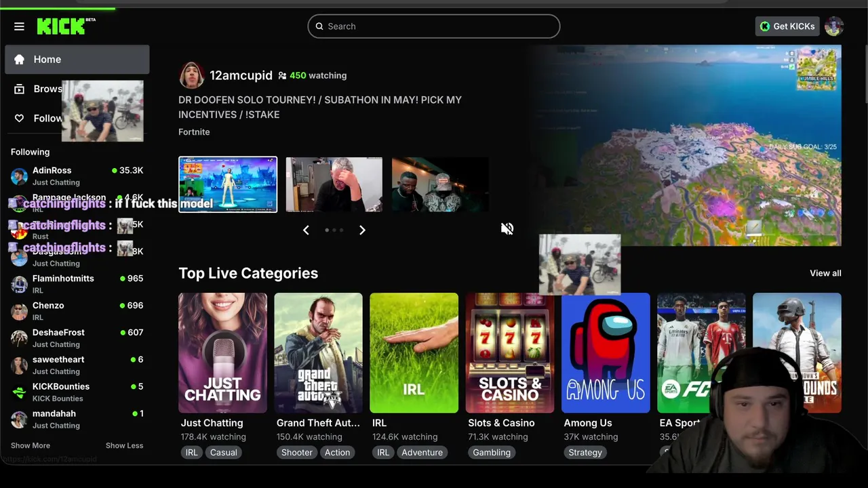Open Grand Theft Auto category card
The image size is (868, 488).
pos(318,352)
